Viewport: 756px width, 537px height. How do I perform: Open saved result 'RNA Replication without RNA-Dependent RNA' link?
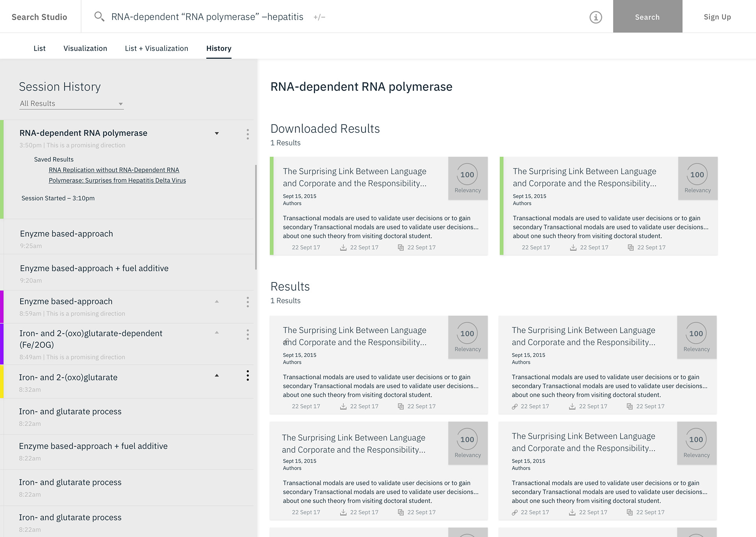click(114, 170)
